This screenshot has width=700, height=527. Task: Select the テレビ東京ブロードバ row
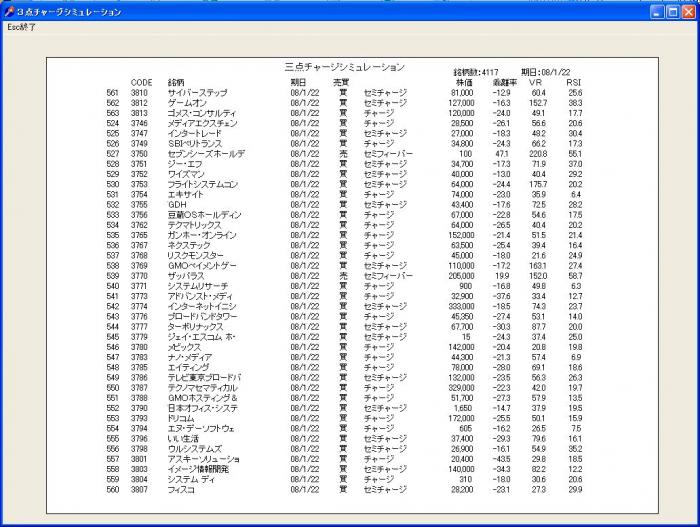click(x=203, y=377)
